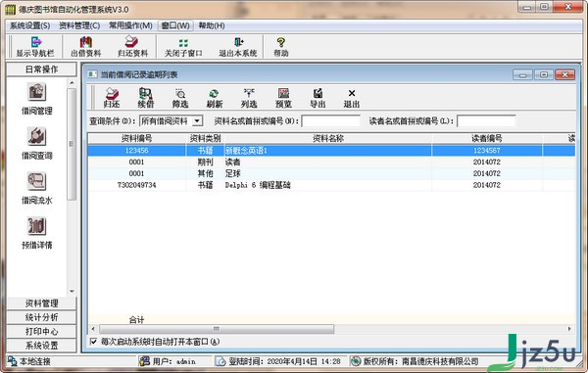Switch to 资料管理 sidebar section
The height and width of the screenshot is (373, 588).
(41, 303)
